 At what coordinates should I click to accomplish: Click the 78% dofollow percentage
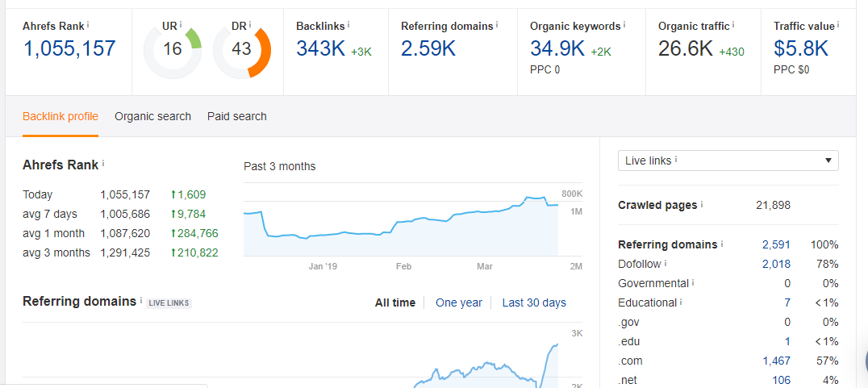(828, 264)
